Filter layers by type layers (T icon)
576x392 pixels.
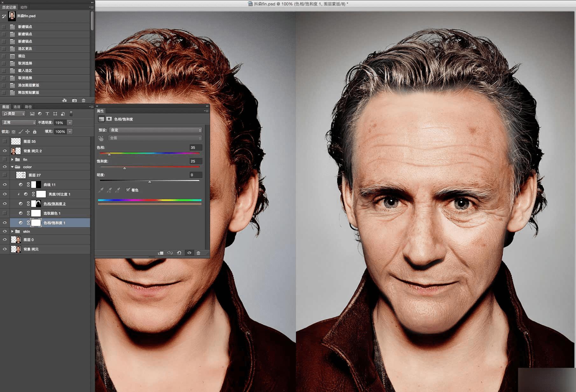(x=47, y=114)
